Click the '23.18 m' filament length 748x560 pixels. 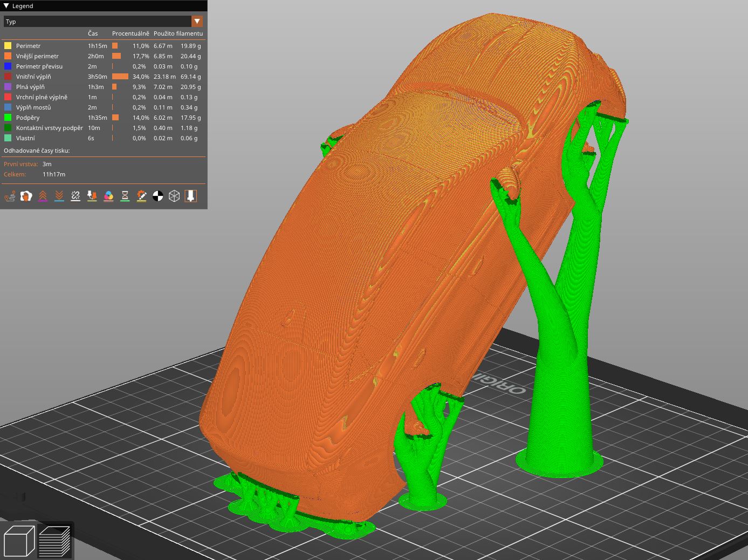[164, 77]
